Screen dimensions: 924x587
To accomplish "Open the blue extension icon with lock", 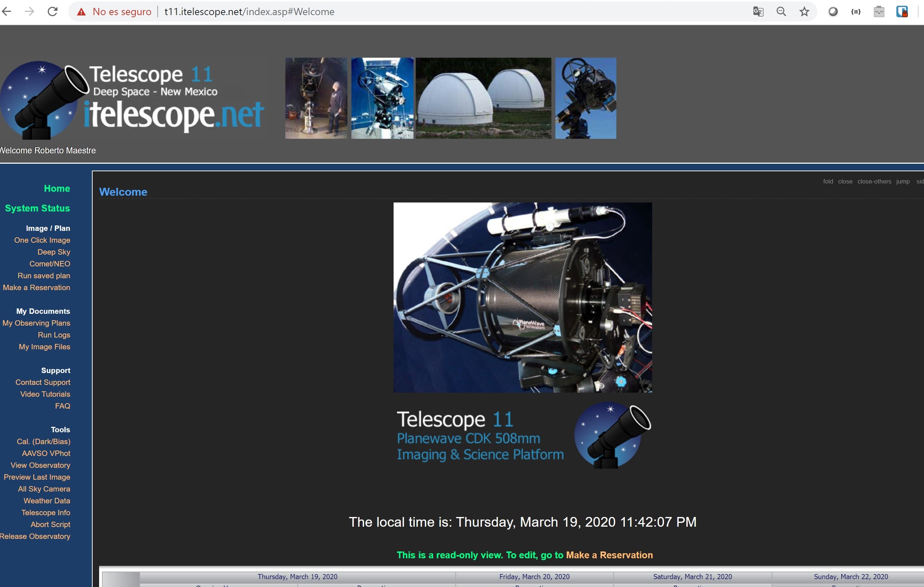I will 902,11.
